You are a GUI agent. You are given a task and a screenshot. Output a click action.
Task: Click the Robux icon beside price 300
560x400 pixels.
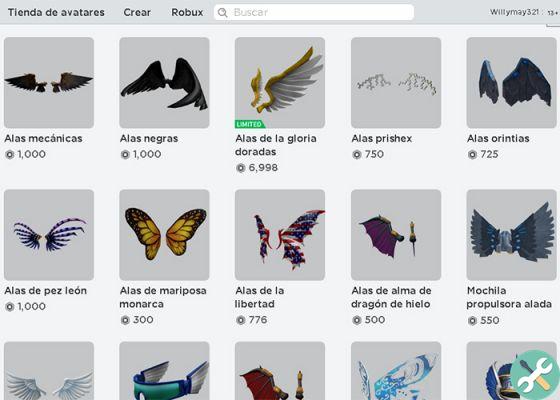click(125, 320)
